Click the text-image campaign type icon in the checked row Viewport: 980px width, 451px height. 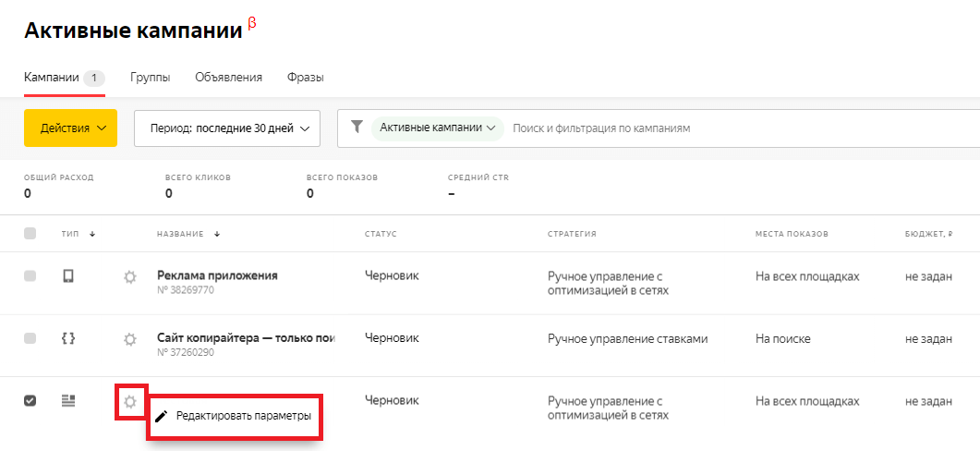pyautogui.click(x=67, y=400)
